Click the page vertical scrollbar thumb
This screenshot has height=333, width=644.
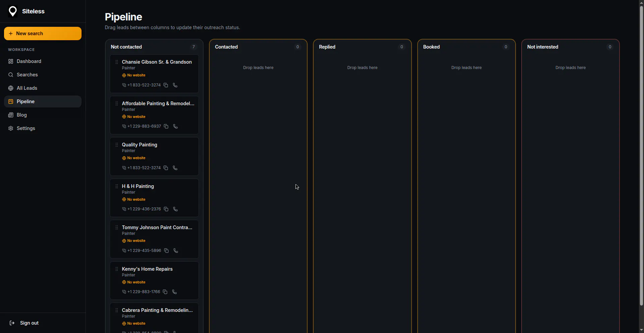(x=641, y=156)
